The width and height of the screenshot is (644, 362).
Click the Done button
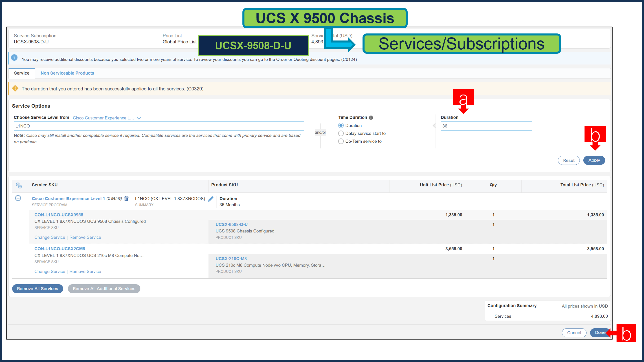click(x=600, y=333)
